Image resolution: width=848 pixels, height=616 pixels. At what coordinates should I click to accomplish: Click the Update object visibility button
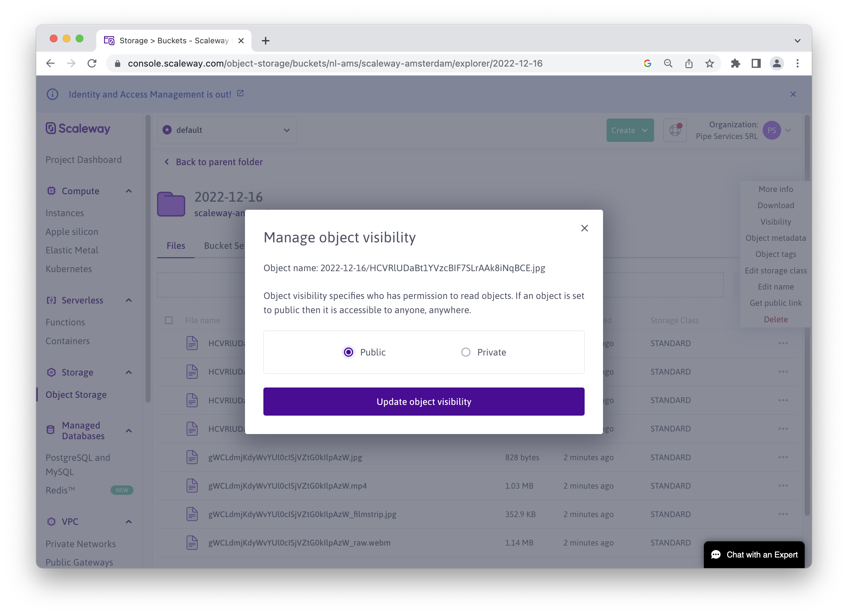coord(424,401)
